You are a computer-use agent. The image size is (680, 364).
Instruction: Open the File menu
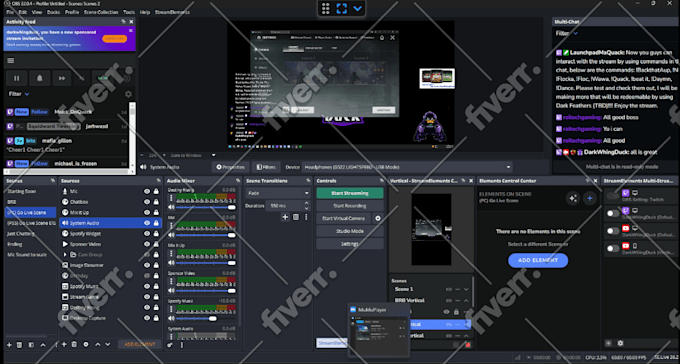tap(10, 12)
